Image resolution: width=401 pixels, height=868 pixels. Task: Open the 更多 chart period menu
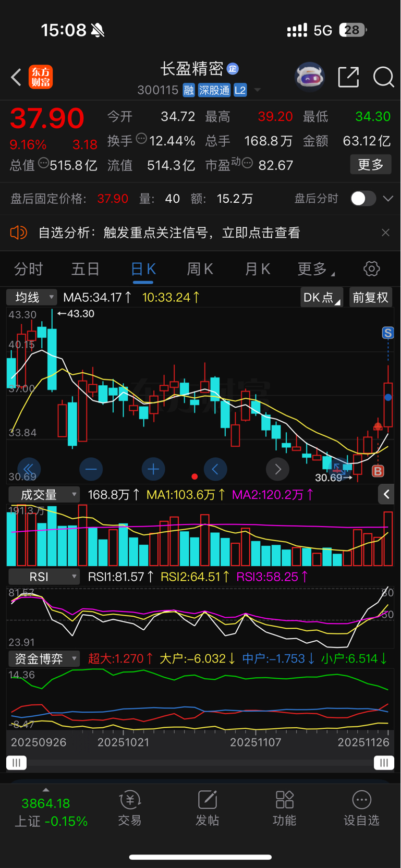click(x=316, y=269)
